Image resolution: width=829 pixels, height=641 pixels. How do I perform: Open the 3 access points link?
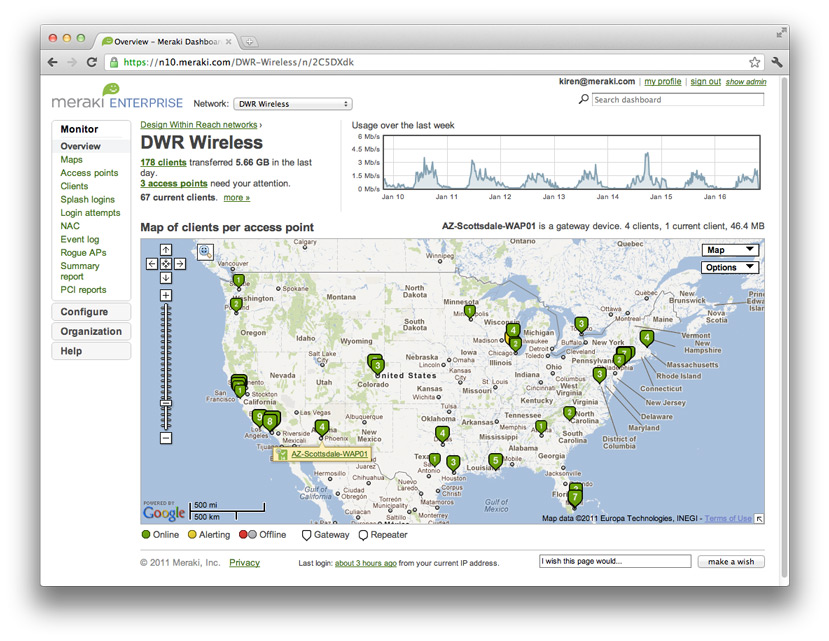[x=174, y=184]
